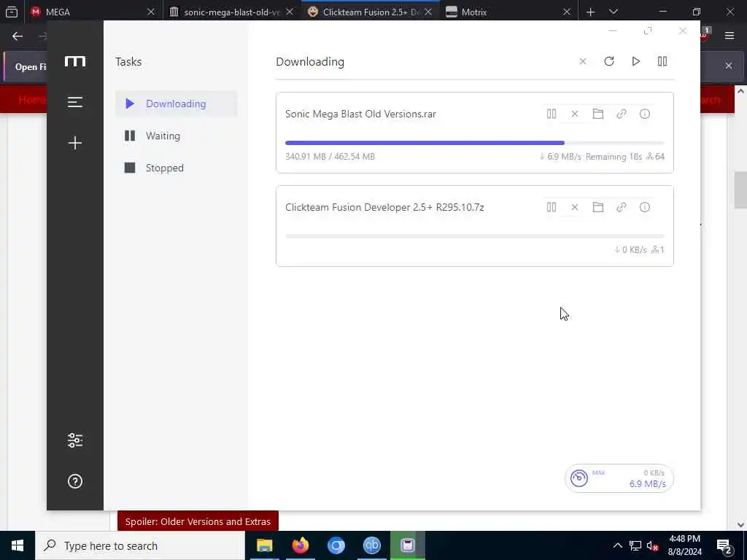The image size is (747, 560).
Task: Open the browser hamburger menu
Action: pos(729,36)
